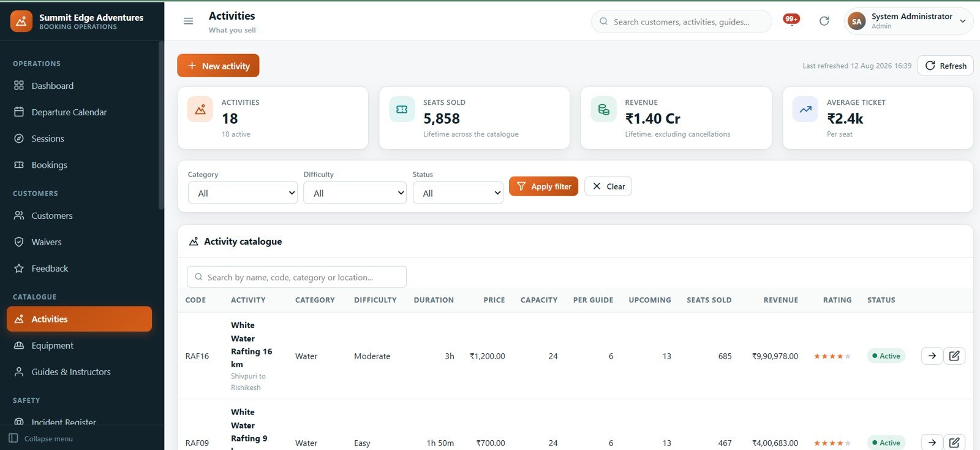Sort by the ACTIVITY column header

pyautogui.click(x=248, y=300)
